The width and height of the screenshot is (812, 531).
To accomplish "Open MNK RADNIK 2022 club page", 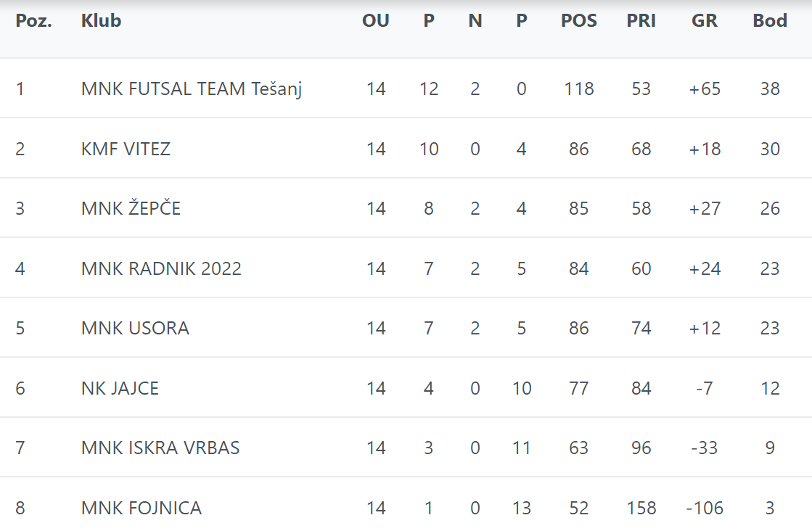I will [161, 269].
